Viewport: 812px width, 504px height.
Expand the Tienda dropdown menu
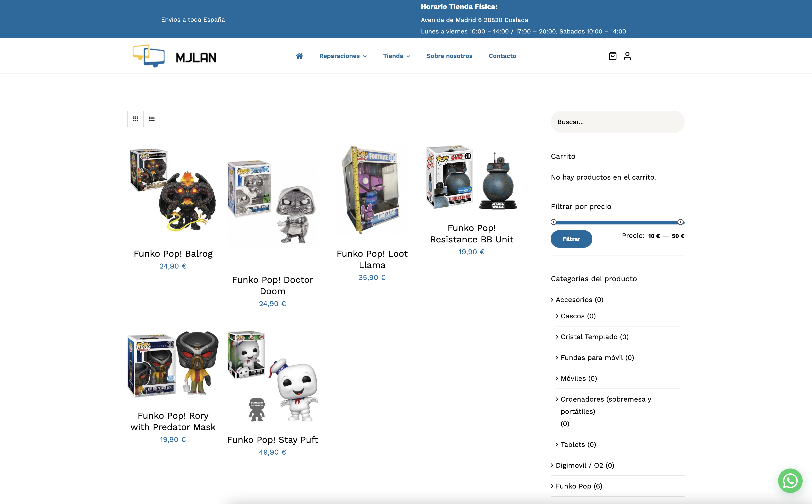coord(396,56)
